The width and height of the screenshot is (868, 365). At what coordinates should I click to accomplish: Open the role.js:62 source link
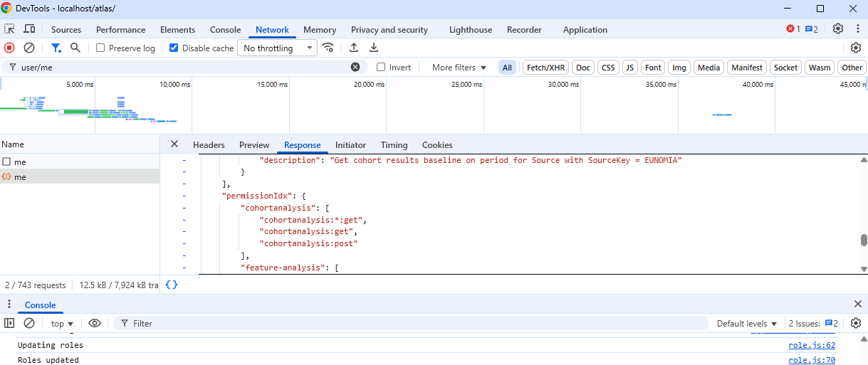point(811,345)
